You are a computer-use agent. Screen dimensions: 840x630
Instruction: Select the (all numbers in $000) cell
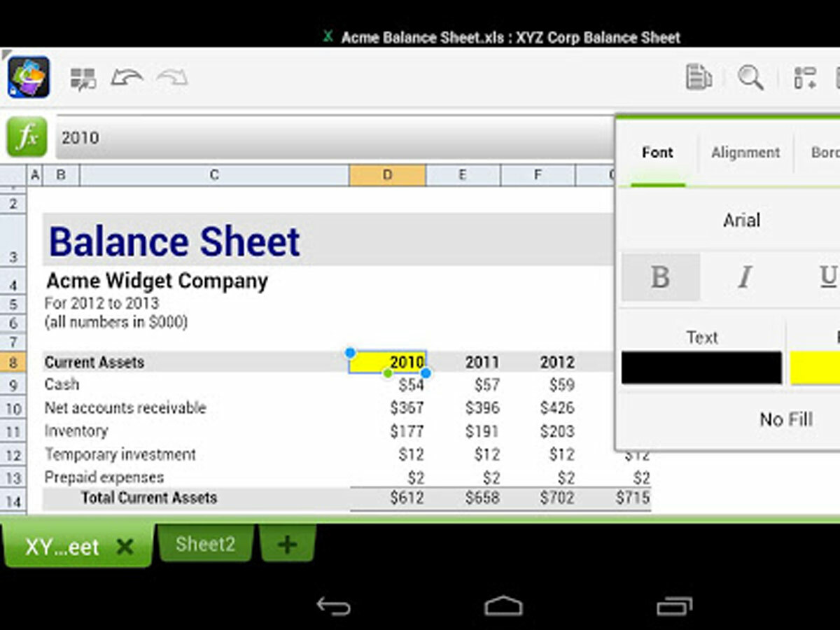pos(115,322)
